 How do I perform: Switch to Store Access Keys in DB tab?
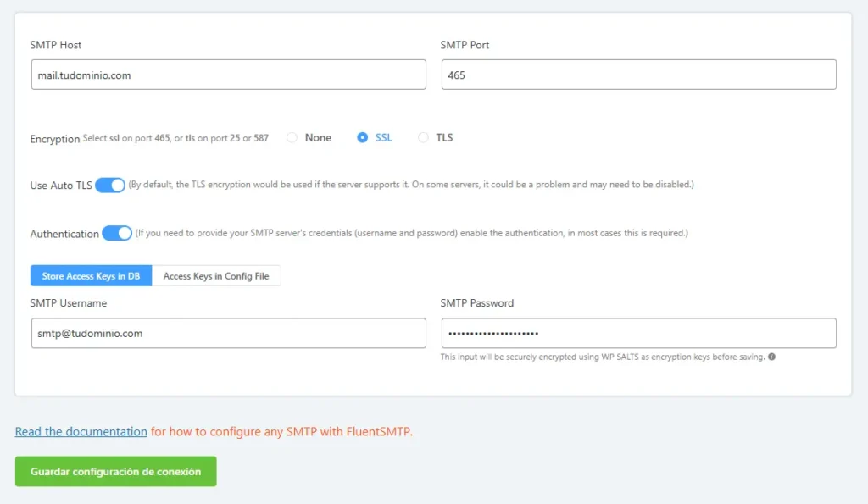pyautogui.click(x=91, y=276)
